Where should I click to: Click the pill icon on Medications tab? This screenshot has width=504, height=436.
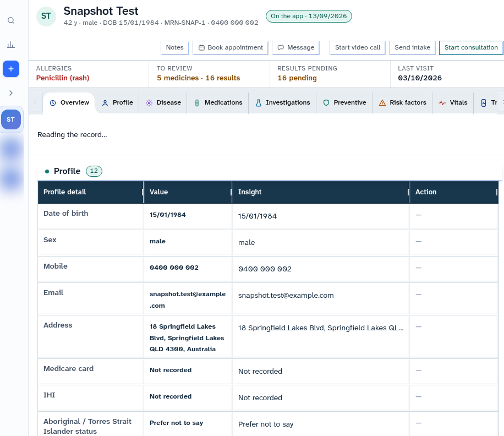(x=197, y=103)
